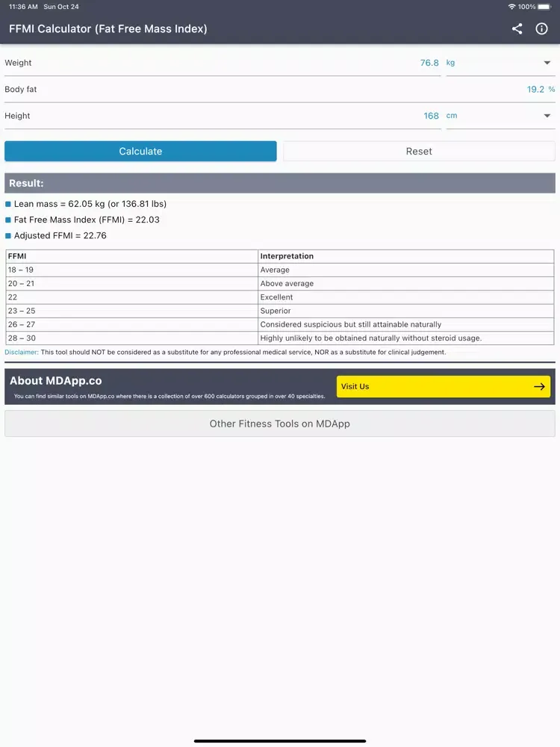Open the Visit Us link
The height and width of the screenshot is (747, 560).
(x=444, y=386)
